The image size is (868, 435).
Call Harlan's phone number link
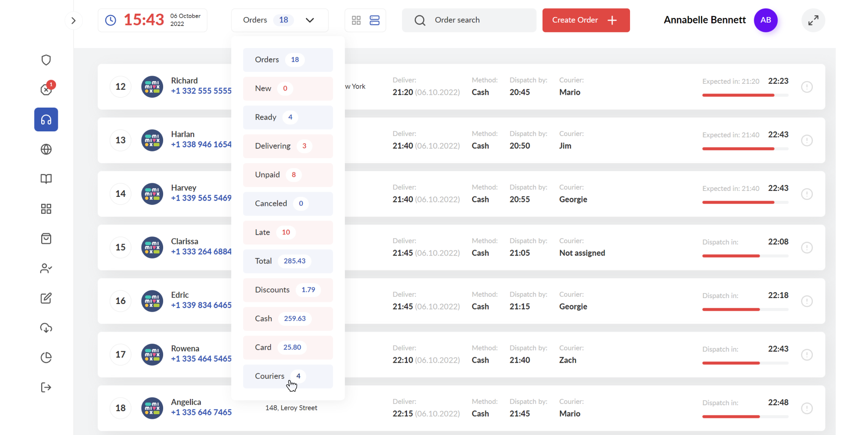coord(201,145)
